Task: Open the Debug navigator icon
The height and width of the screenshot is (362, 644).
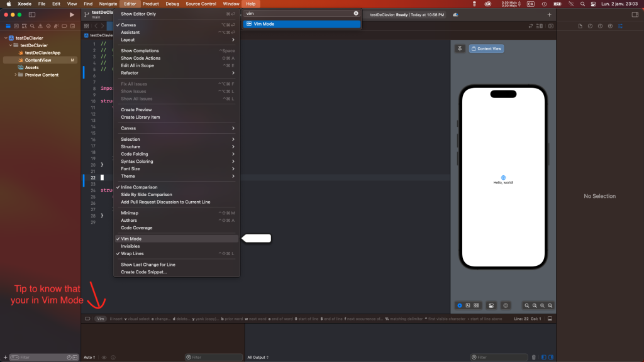Action: tap(56, 26)
